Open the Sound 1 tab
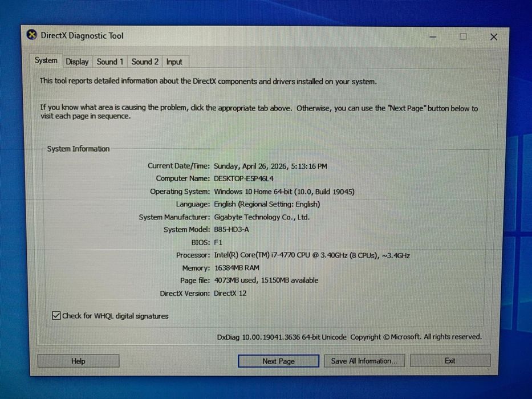 click(x=110, y=62)
